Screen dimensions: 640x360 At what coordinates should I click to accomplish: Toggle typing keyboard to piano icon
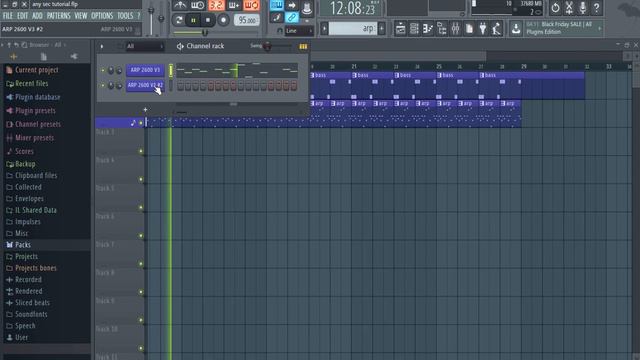(277, 5)
